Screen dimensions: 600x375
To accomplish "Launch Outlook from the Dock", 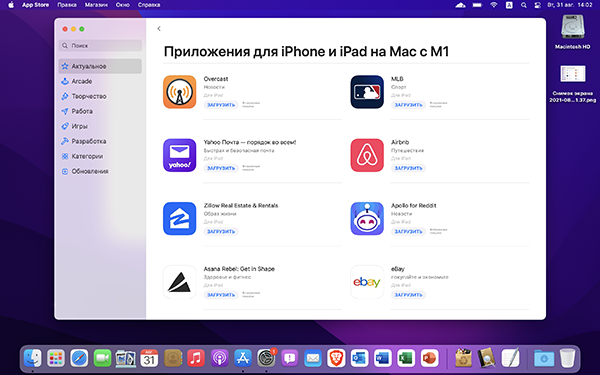I will [359, 359].
